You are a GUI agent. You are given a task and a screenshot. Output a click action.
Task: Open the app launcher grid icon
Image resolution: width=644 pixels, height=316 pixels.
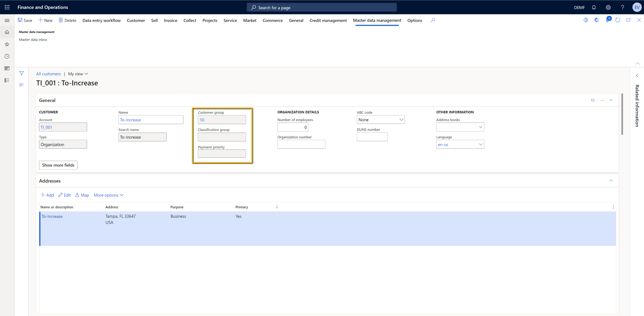[7, 7]
